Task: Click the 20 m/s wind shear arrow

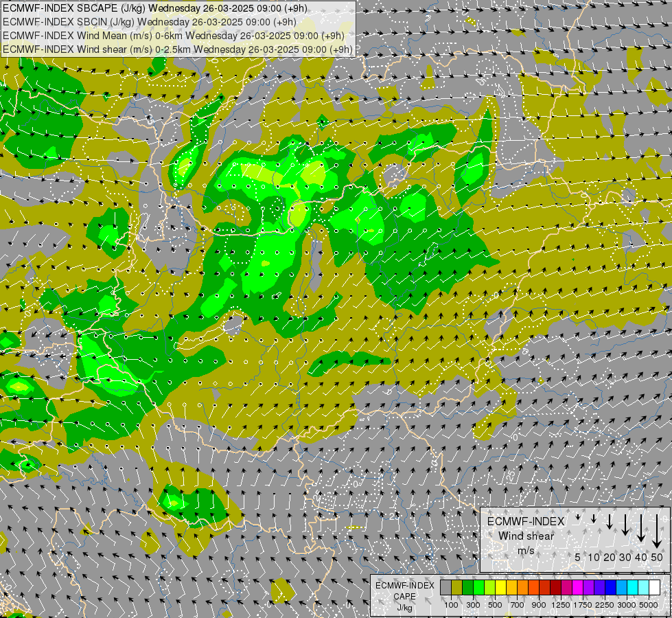Action: point(610,521)
